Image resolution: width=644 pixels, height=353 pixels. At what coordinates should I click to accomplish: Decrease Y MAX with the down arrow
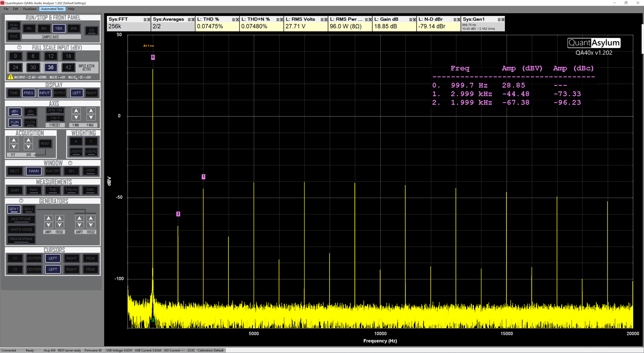coord(91,118)
